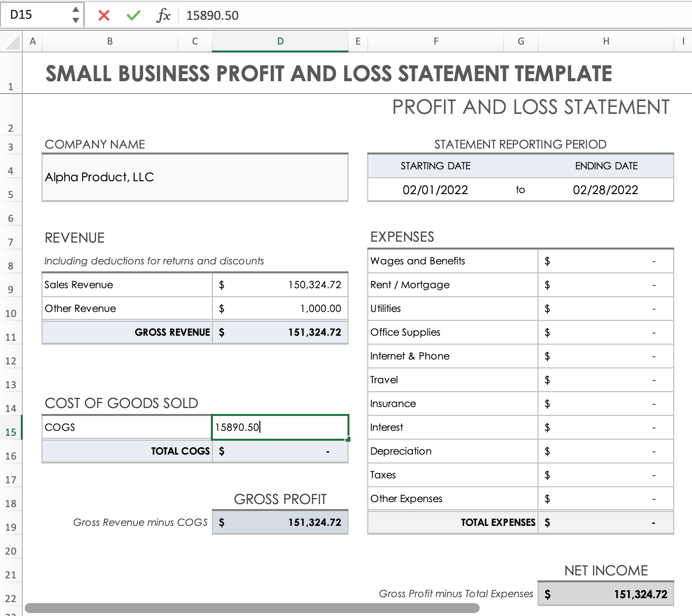Cancel the formula bar entry with the red X
Viewport: 692px width, 616px height.
tap(104, 15)
